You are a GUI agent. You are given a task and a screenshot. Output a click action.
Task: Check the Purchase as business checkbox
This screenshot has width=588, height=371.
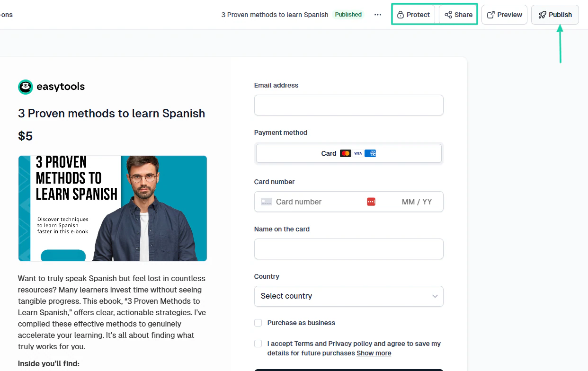click(x=258, y=323)
